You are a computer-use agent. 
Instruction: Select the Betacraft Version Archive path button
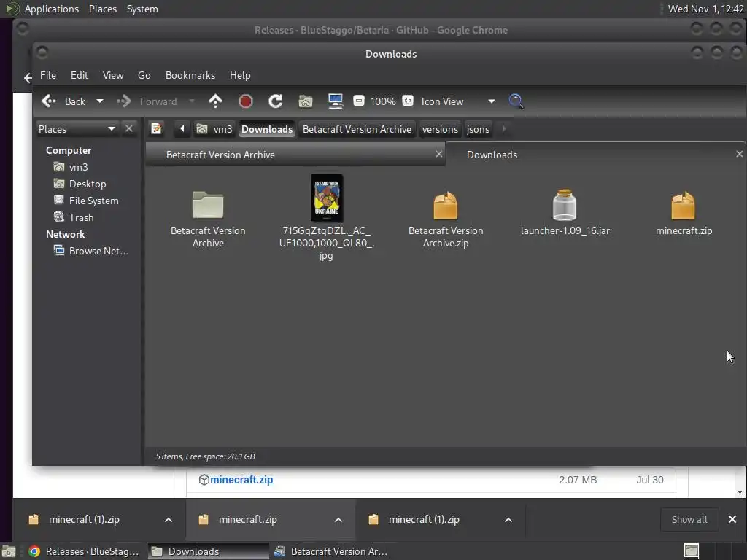[357, 129]
